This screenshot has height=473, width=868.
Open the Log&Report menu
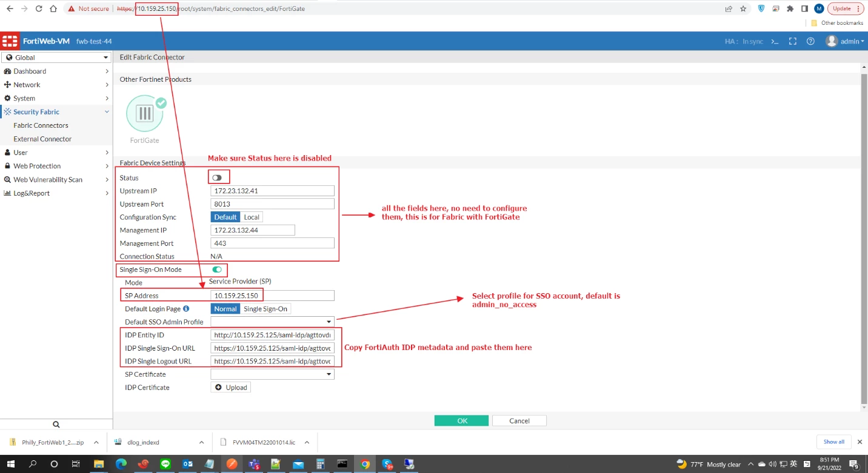[x=56, y=193]
